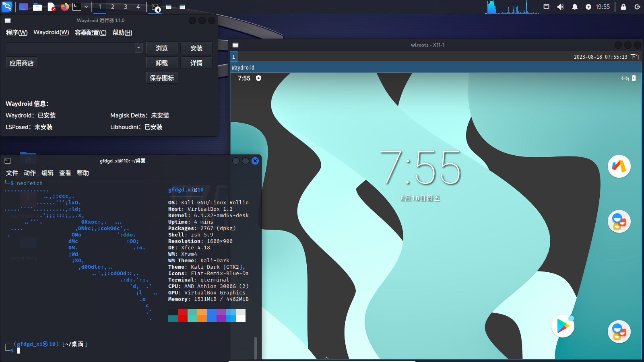
Task: Click the Kernel line in neofetch output
Action: coord(208,216)
